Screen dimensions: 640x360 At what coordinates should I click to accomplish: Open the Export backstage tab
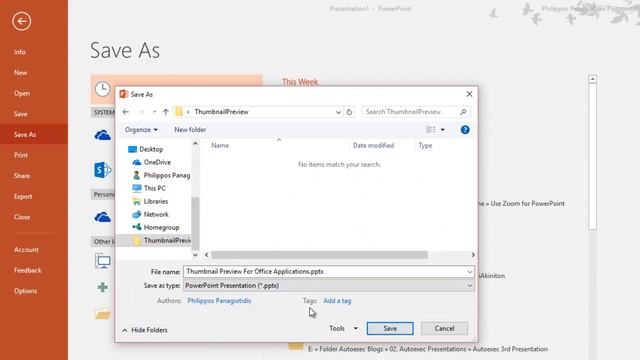click(x=23, y=196)
